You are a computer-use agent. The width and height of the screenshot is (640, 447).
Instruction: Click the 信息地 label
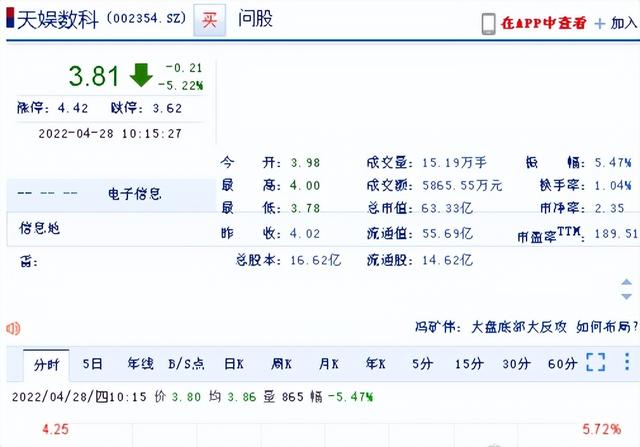[40, 228]
